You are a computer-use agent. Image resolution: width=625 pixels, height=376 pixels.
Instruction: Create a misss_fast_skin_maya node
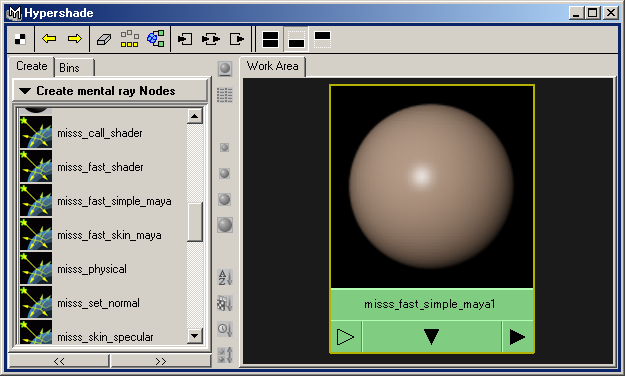click(109, 235)
